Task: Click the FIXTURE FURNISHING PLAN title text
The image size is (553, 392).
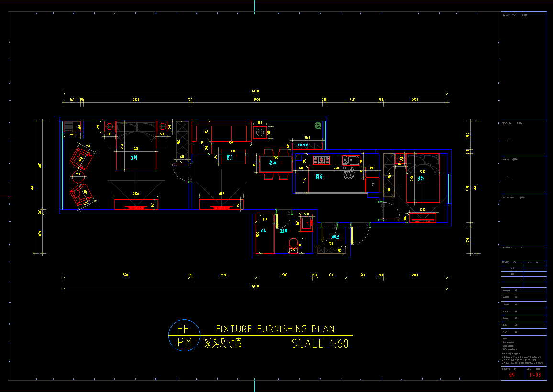Action: tap(275, 329)
